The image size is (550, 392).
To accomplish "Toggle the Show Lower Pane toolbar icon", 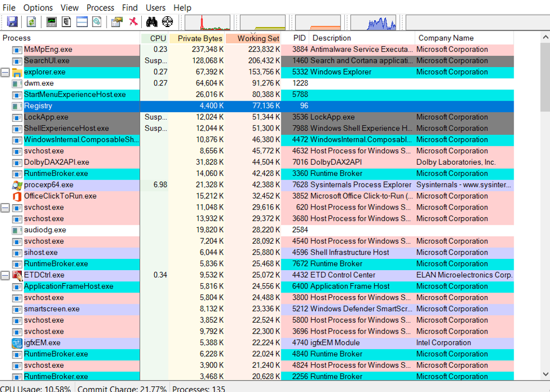I will [82, 22].
